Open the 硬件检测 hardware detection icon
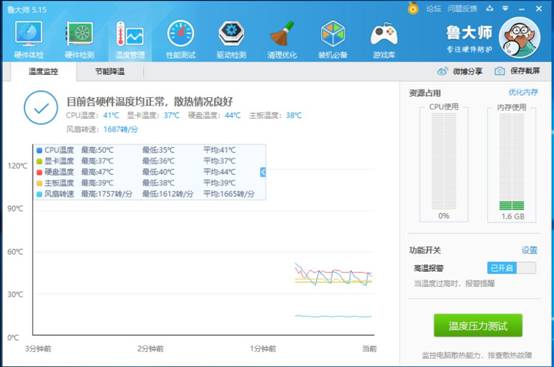This screenshot has height=367, width=554. coord(79,39)
